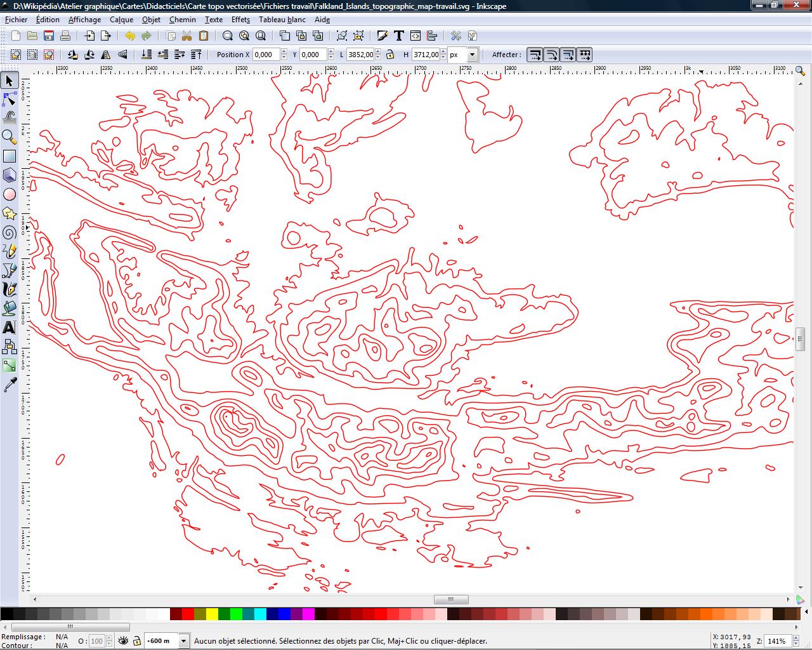Screen dimensions: 812x650
Task: Select the Star tool
Action: [9, 214]
